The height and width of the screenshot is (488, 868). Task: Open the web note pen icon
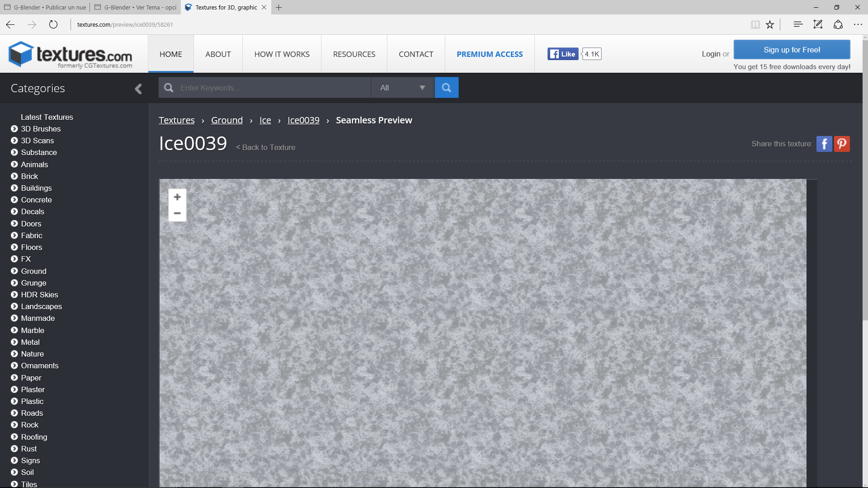tap(818, 25)
